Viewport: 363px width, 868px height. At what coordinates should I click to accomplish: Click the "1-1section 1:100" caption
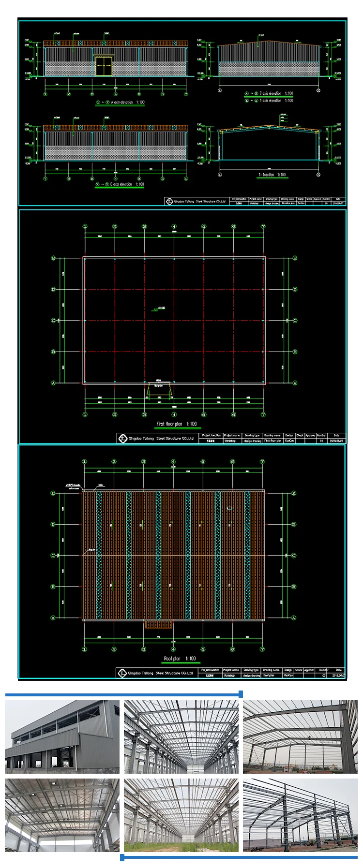pos(272,175)
